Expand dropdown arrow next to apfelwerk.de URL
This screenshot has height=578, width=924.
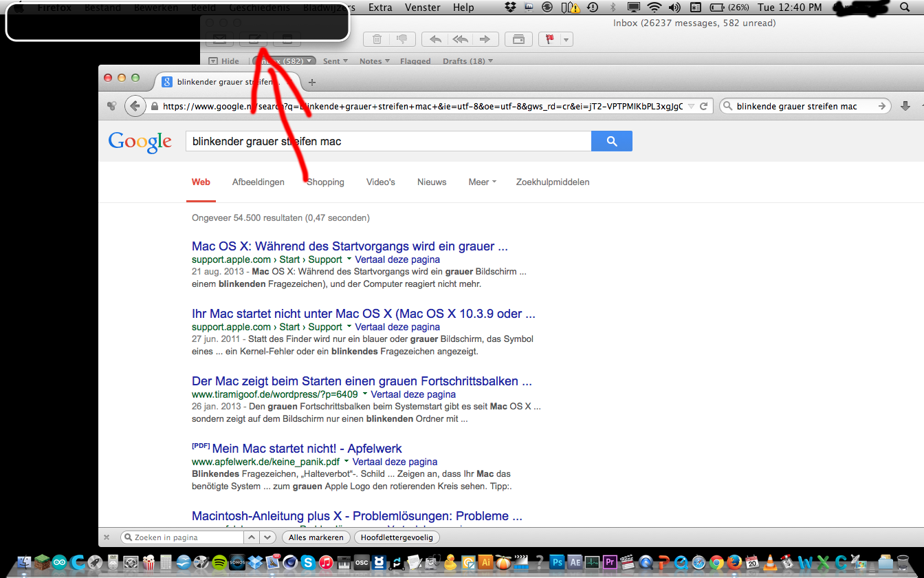346,462
